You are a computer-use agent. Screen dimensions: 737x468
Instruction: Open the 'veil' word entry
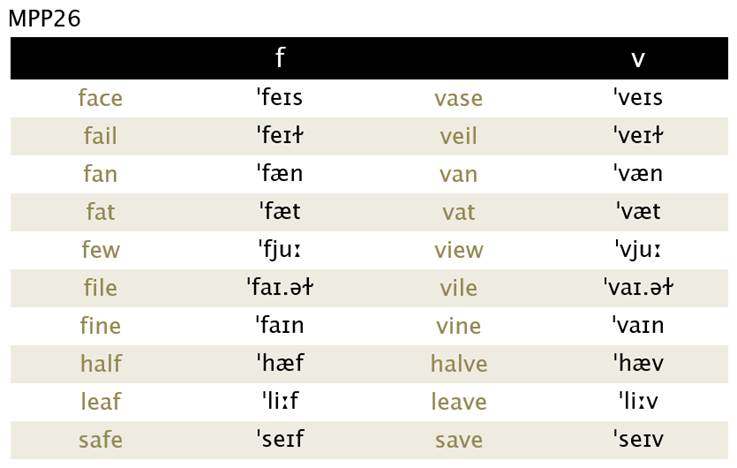pos(458,136)
